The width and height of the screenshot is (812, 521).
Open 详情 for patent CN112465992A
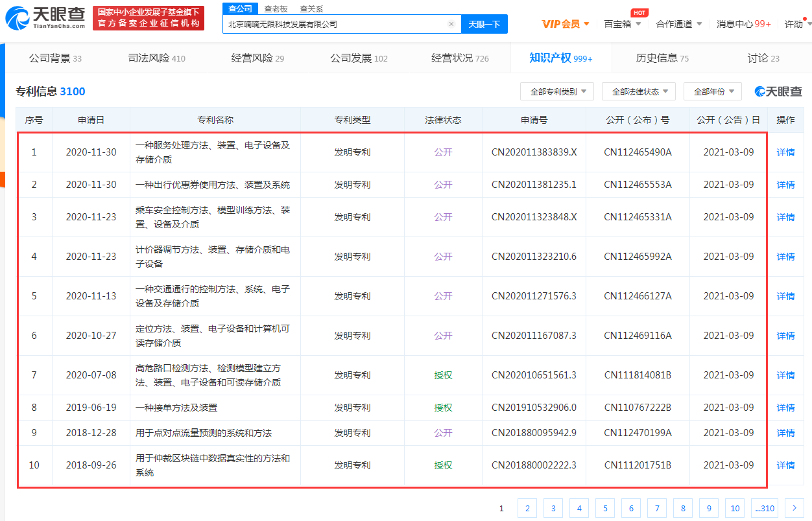pos(785,257)
